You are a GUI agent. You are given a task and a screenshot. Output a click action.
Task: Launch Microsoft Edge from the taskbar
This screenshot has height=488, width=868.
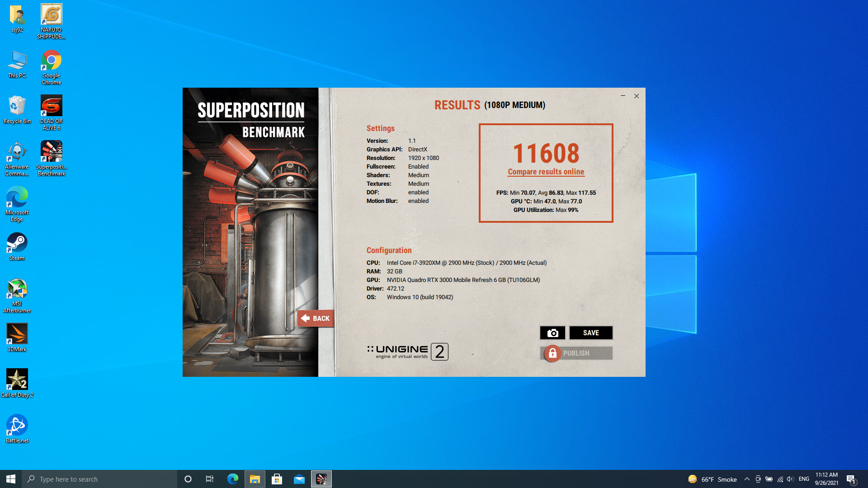coord(233,479)
